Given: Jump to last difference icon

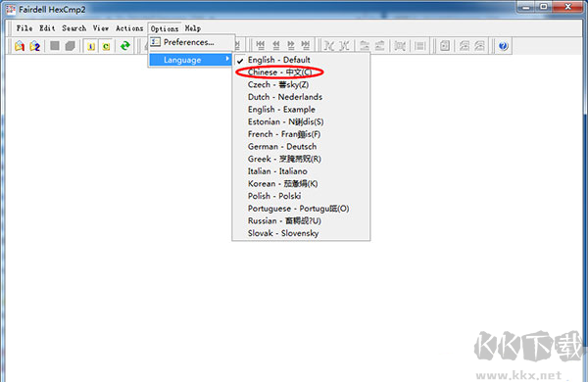Looking at the screenshot, I should click(306, 46).
